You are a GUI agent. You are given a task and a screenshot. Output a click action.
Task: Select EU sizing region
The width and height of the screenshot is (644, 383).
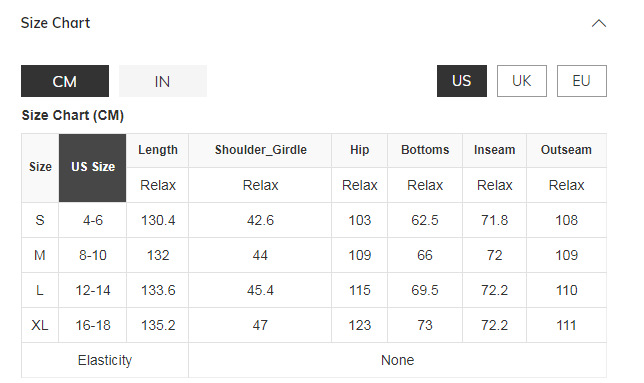point(582,81)
